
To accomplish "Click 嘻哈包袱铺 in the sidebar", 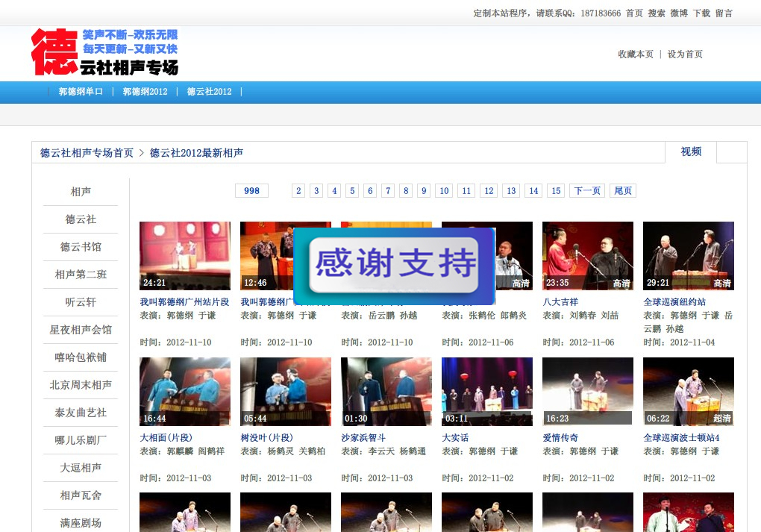I will 81,357.
